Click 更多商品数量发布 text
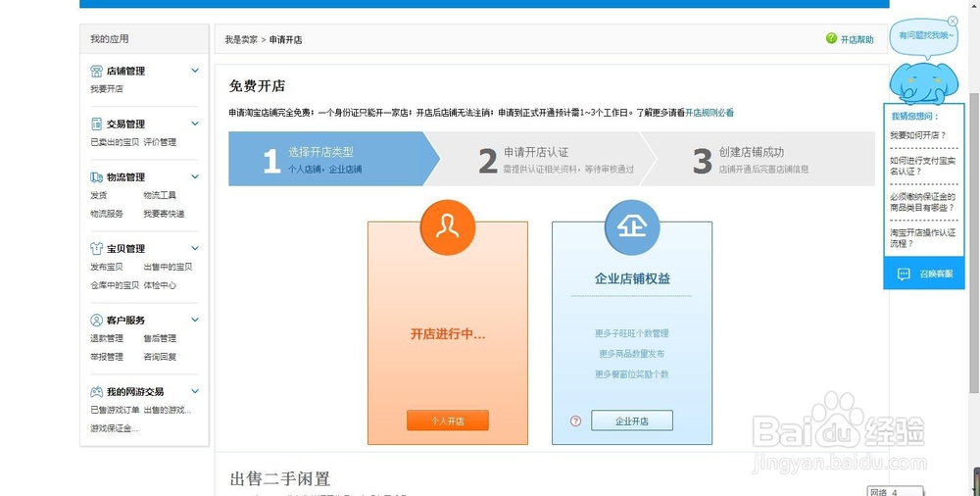The image size is (980, 496). point(632,354)
